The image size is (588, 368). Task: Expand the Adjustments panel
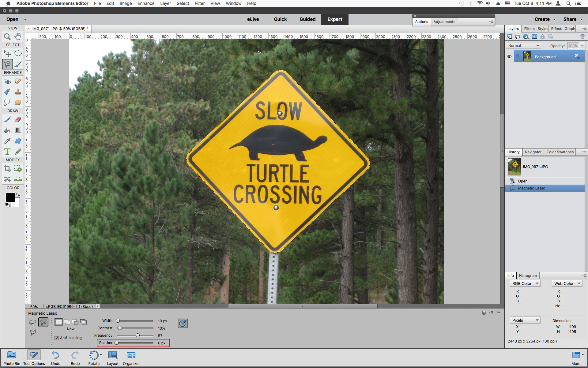pyautogui.click(x=444, y=21)
